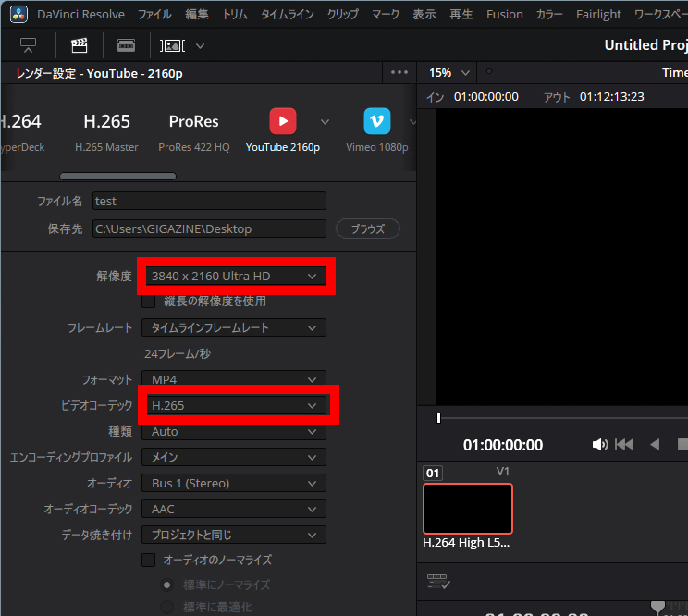688x616 pixels.
Task: Click the monitor icon in top toolbar
Action: (x=28, y=45)
